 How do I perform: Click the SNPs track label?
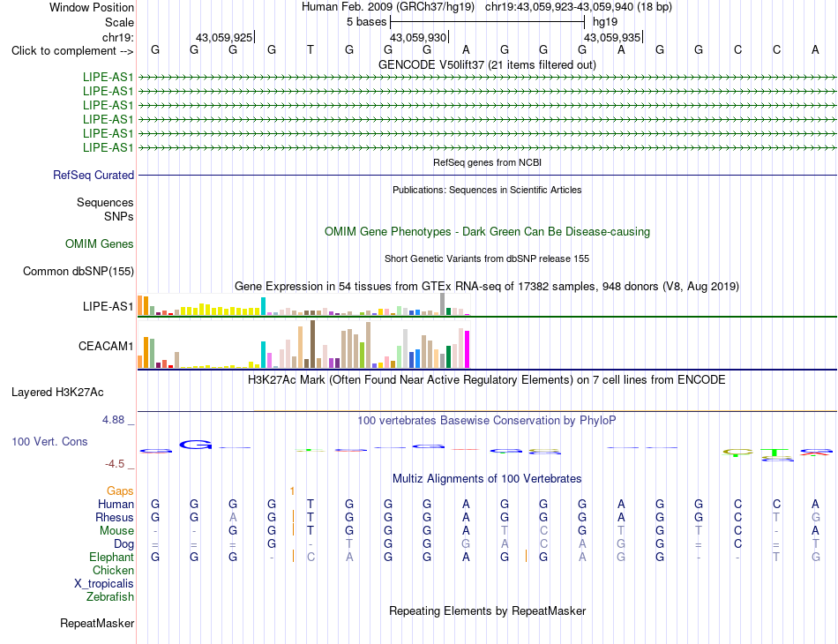click(x=119, y=216)
